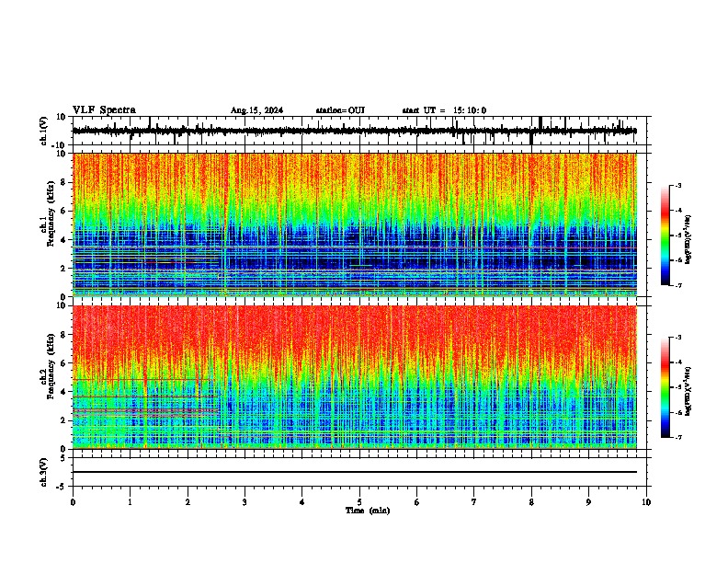Click the "2" kHz tick of ch.1 spectrogram
The height and width of the screenshot is (563, 728).
tap(63, 269)
